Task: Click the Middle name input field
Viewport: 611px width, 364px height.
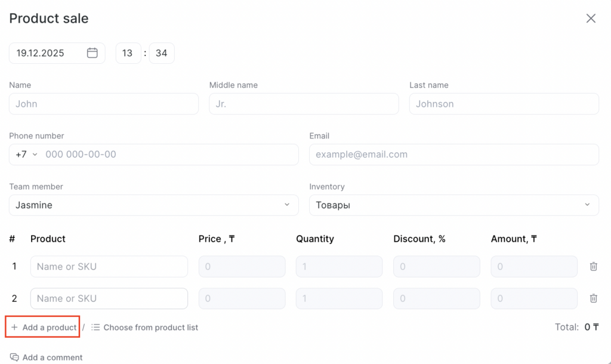Action: (x=304, y=104)
